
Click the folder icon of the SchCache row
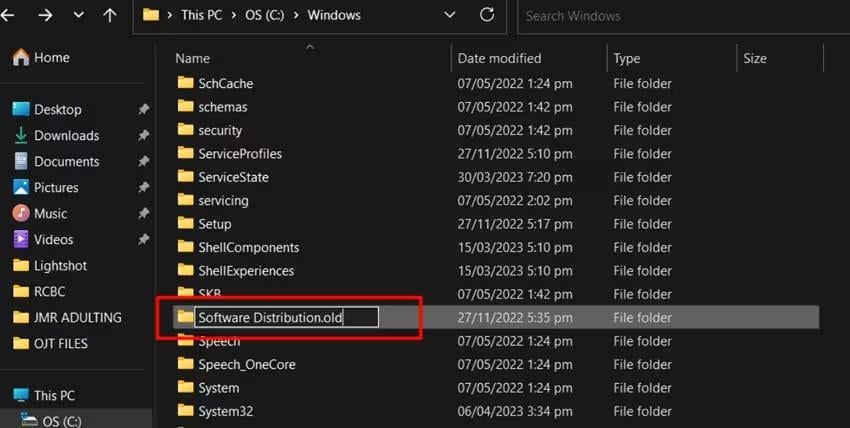point(185,82)
